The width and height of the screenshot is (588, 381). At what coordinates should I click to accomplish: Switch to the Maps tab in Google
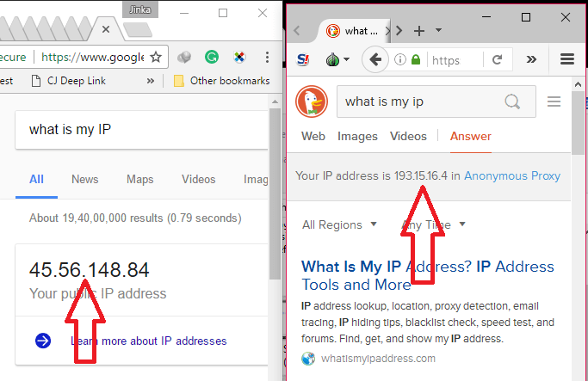pyautogui.click(x=139, y=180)
